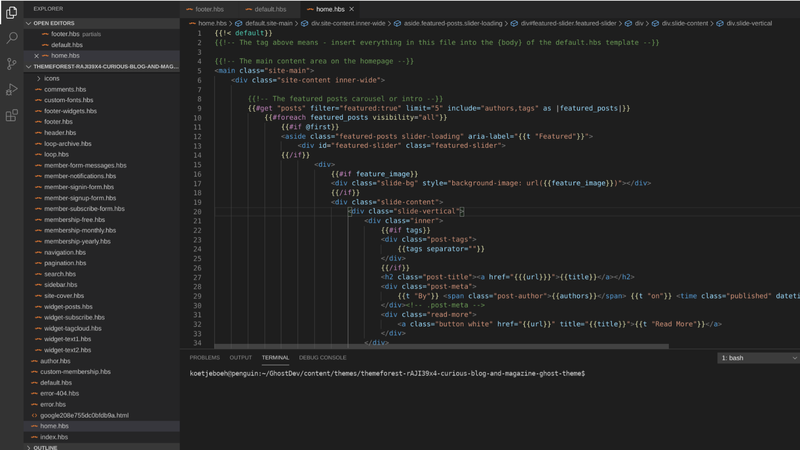Image resolution: width=800 pixels, height=450 pixels.
Task: Open the Explorer view in activity bar
Action: pyautogui.click(x=12, y=13)
